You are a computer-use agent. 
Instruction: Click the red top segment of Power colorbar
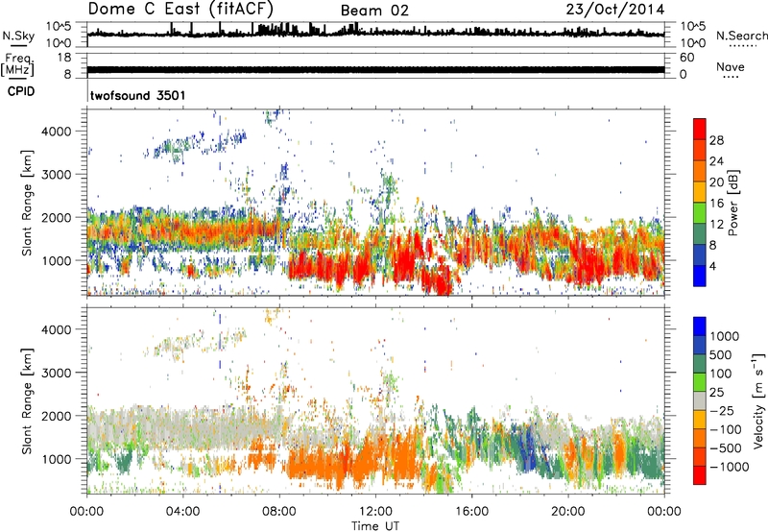pos(700,129)
